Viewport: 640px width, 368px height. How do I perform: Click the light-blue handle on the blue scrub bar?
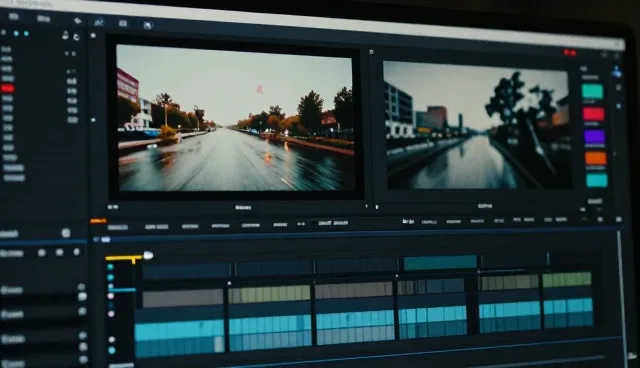point(106,239)
